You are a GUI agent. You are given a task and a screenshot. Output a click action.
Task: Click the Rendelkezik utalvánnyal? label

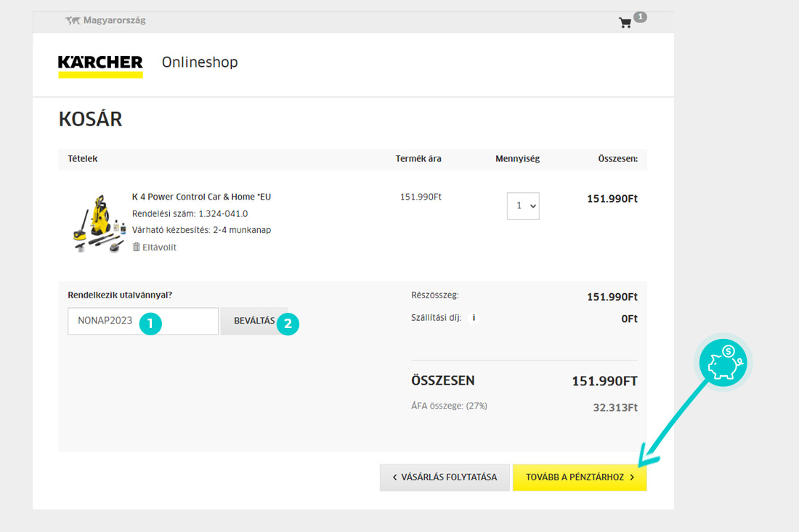[120, 295]
